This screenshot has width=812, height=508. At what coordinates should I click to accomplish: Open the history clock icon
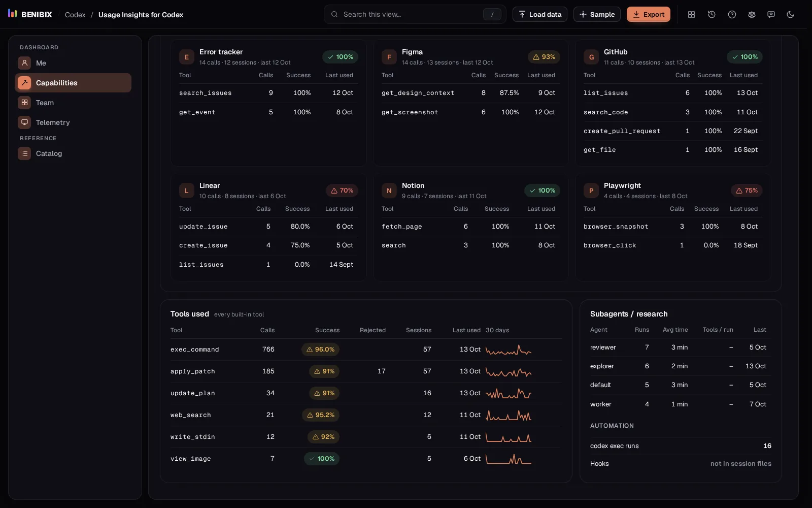[x=712, y=14]
